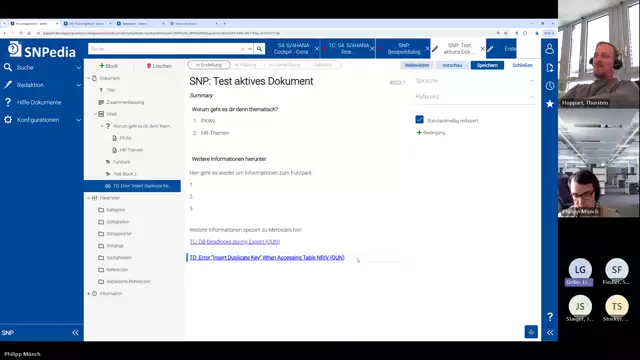
Task: Collapse the Parameter tree node
Action: click(89, 198)
